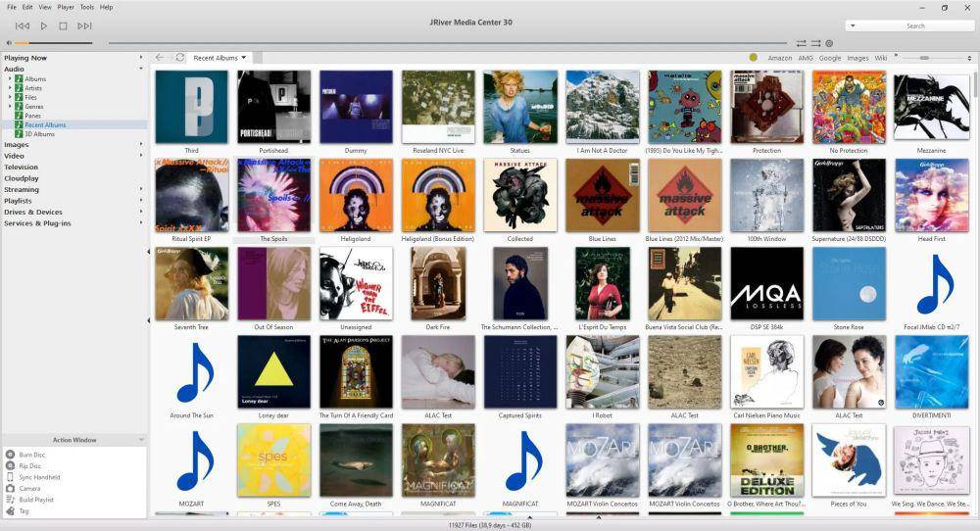980x531 pixels.
Task: Open the DSP settings icon near shuffle
Action: [x=829, y=43]
